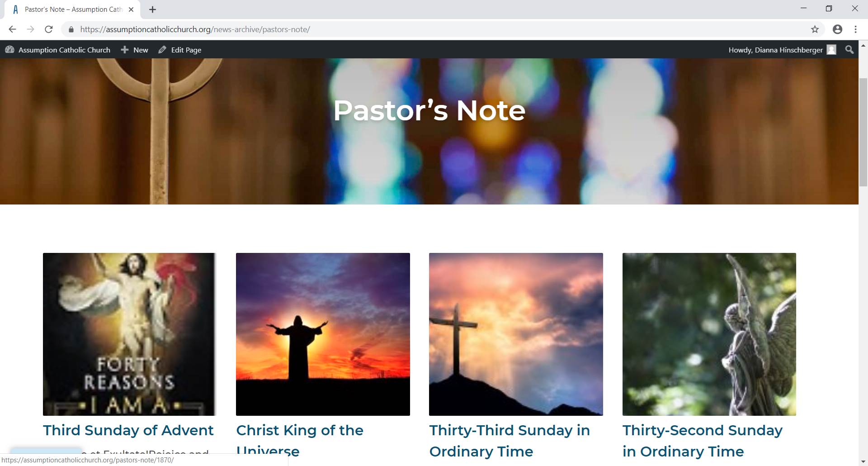Click the address bar URL field
This screenshot has width=868, height=466.
point(407,29)
